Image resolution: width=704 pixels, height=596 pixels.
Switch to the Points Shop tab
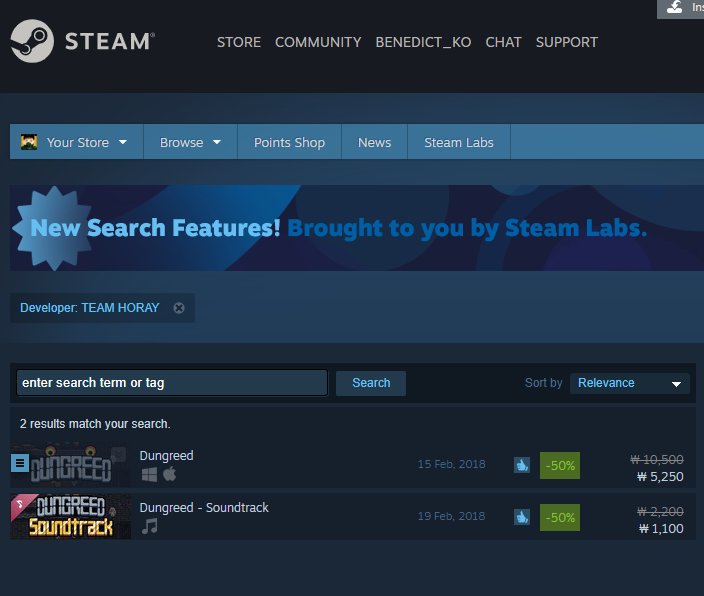pyautogui.click(x=290, y=142)
